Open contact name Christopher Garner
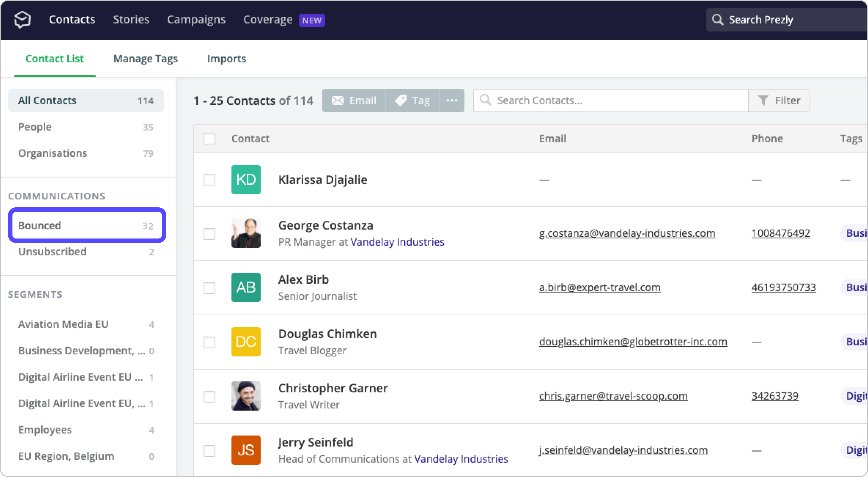This screenshot has width=868, height=477. pos(333,388)
